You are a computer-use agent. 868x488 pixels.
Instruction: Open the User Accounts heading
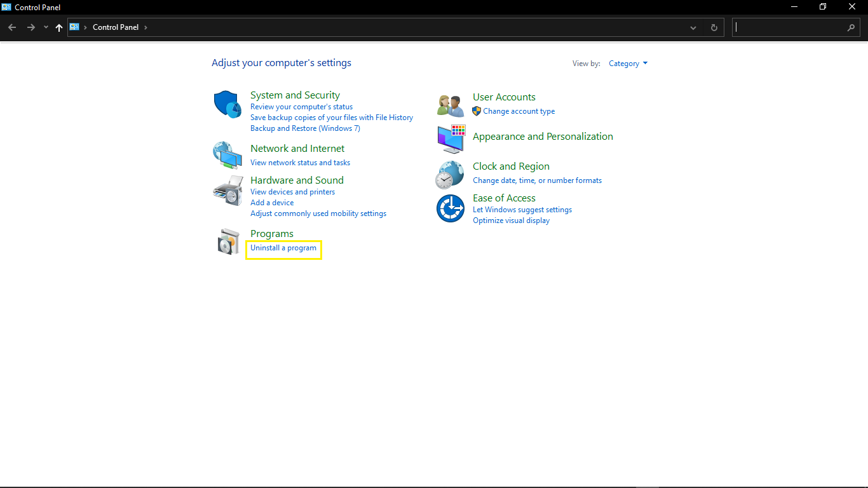pyautogui.click(x=504, y=97)
